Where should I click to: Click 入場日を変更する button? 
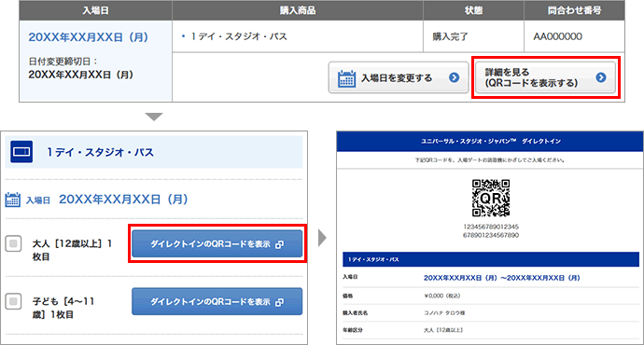[399, 77]
